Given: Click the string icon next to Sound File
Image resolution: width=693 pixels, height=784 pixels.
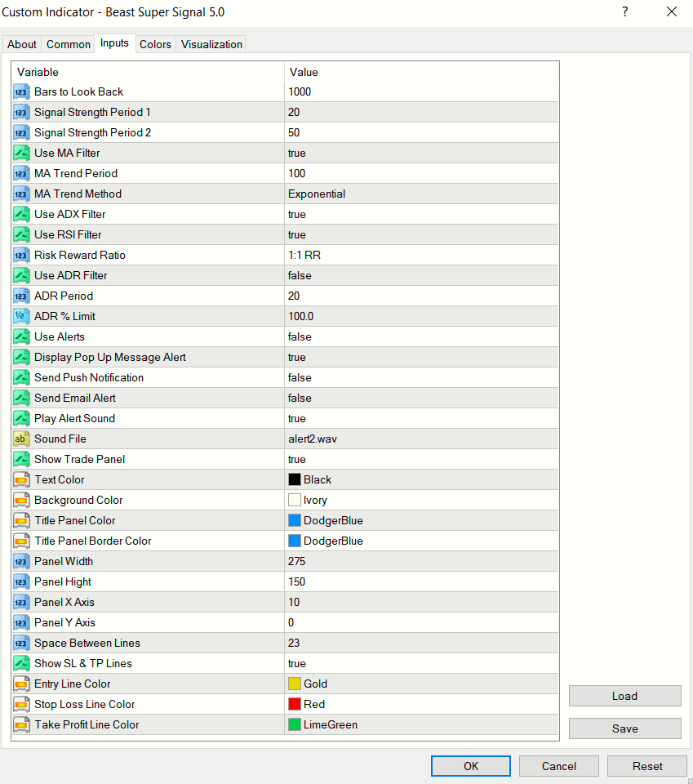Looking at the screenshot, I should pos(21,439).
